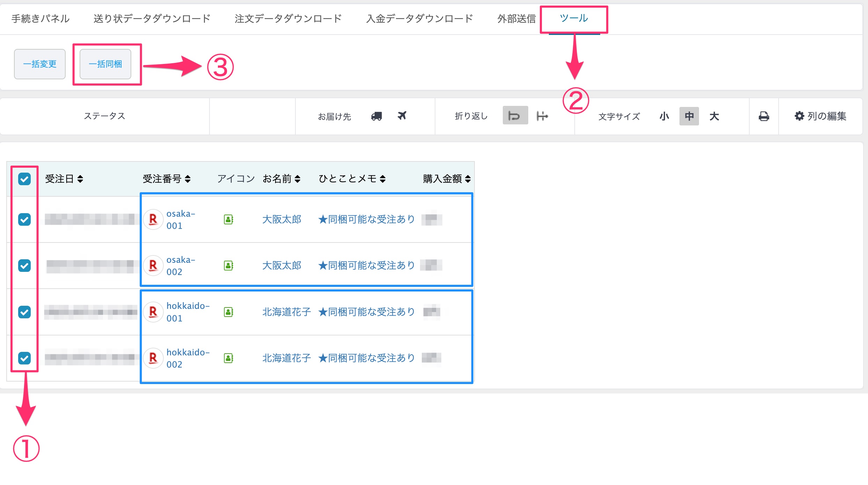Click the overseas delivery airplane icon
Screen dimensions: 868x485
tap(402, 116)
